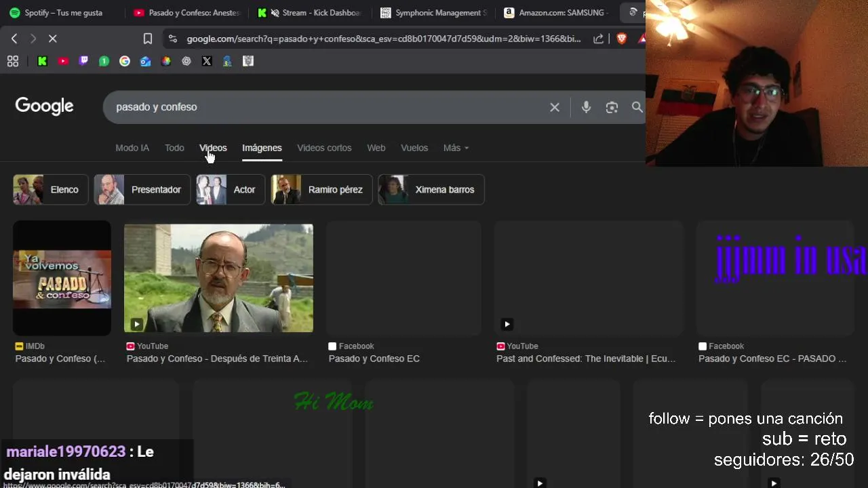868x488 pixels.
Task: Open the Google G bookmark
Action: tap(125, 61)
